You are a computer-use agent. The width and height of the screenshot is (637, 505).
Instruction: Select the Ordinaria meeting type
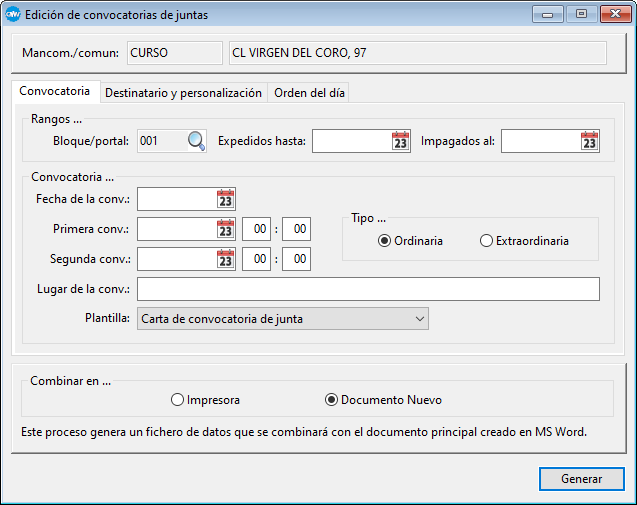pos(385,241)
